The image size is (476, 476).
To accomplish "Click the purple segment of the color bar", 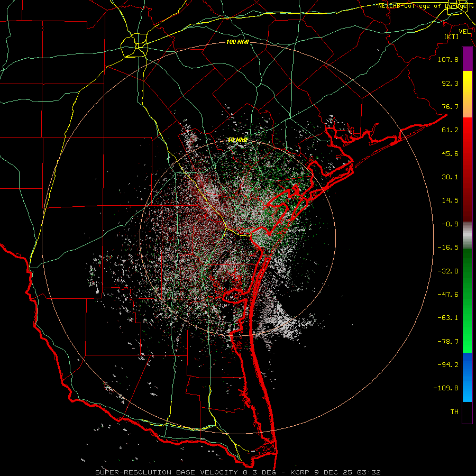I will coord(467,59).
